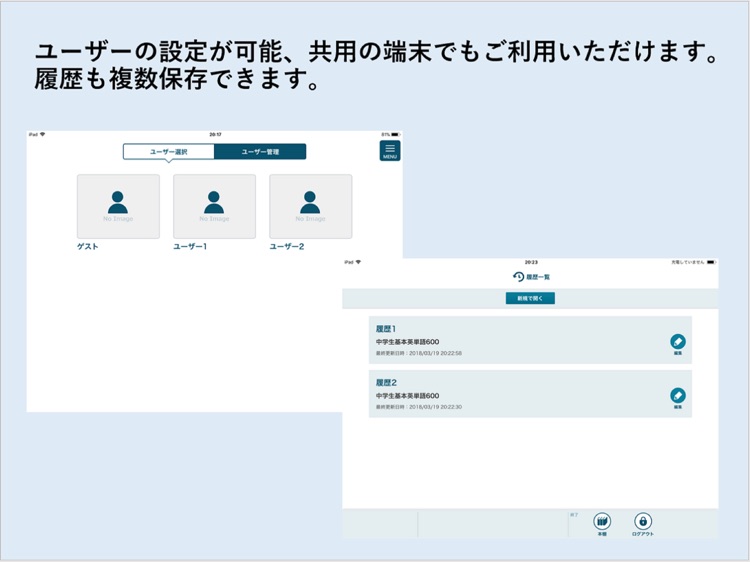Image resolution: width=750 pixels, height=562 pixels.
Task: Click the battery icon in the user screen status bar
Action: click(x=396, y=134)
